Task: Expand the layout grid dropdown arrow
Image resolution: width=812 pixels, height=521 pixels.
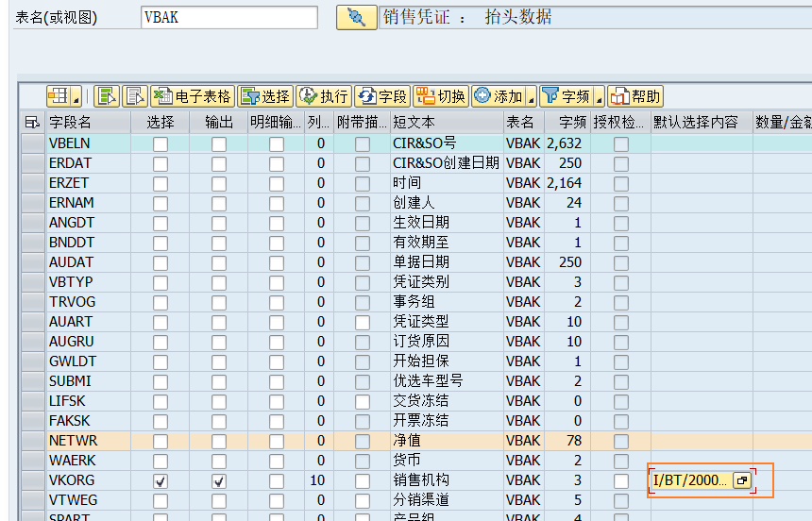Action: point(76,96)
